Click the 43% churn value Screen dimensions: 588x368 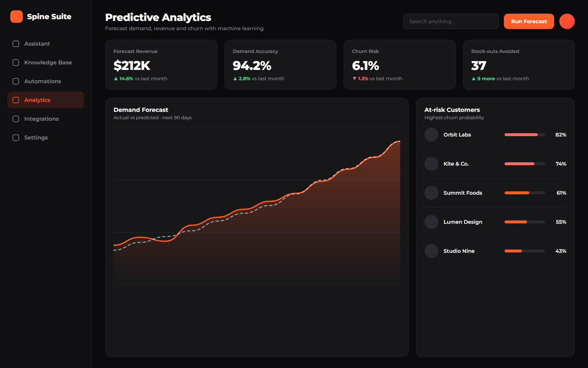[x=561, y=251]
